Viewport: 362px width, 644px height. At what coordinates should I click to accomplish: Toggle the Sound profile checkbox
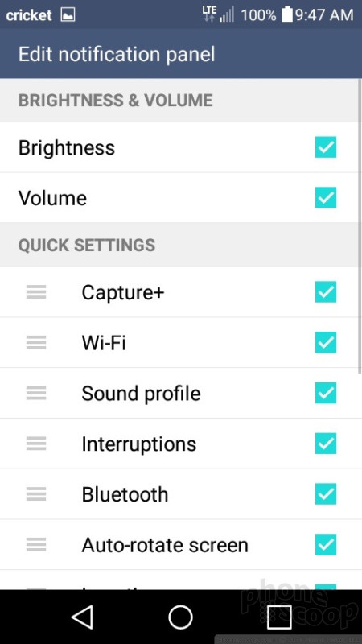pyautogui.click(x=326, y=393)
